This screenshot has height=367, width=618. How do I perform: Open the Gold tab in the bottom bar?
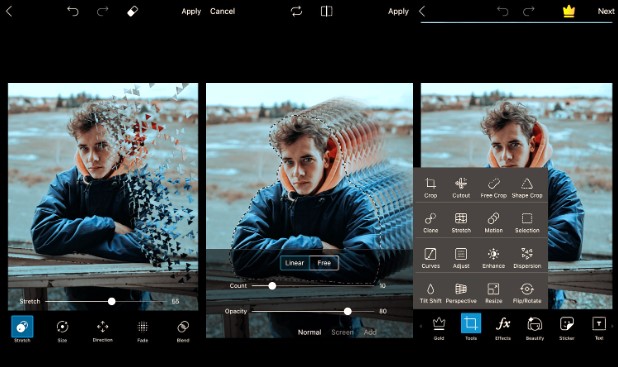click(439, 328)
